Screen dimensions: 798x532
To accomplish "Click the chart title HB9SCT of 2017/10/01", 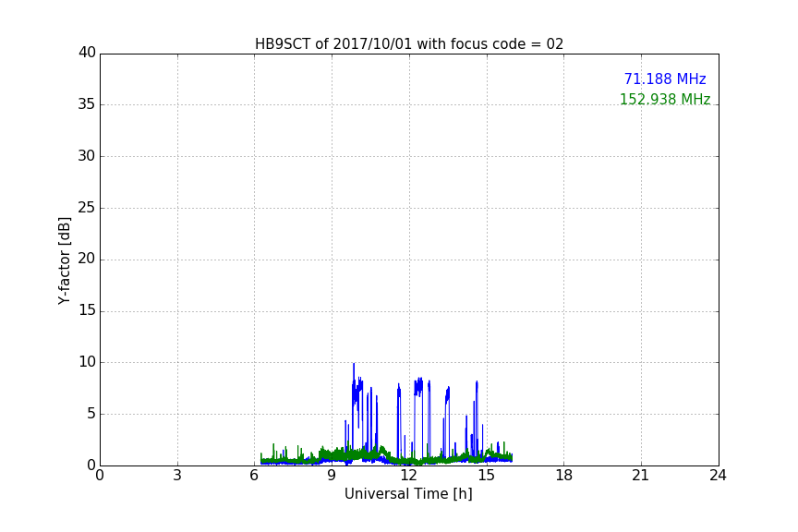I will click(408, 44).
